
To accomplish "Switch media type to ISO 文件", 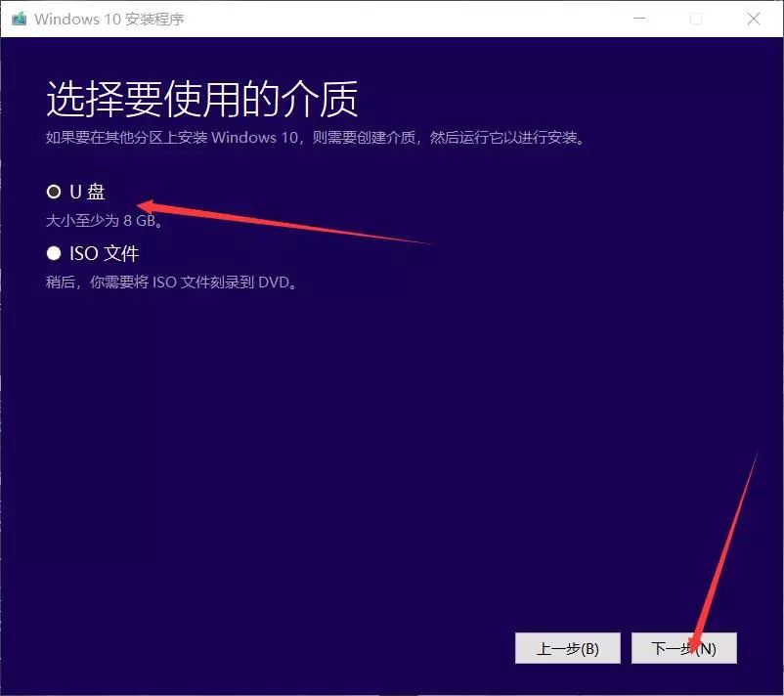I will 54,252.
